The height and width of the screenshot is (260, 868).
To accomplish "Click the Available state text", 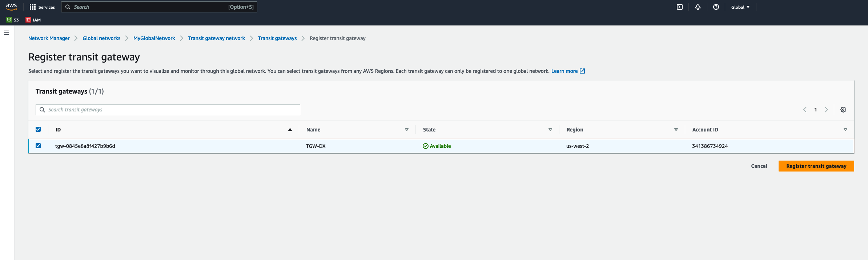I will click(440, 146).
